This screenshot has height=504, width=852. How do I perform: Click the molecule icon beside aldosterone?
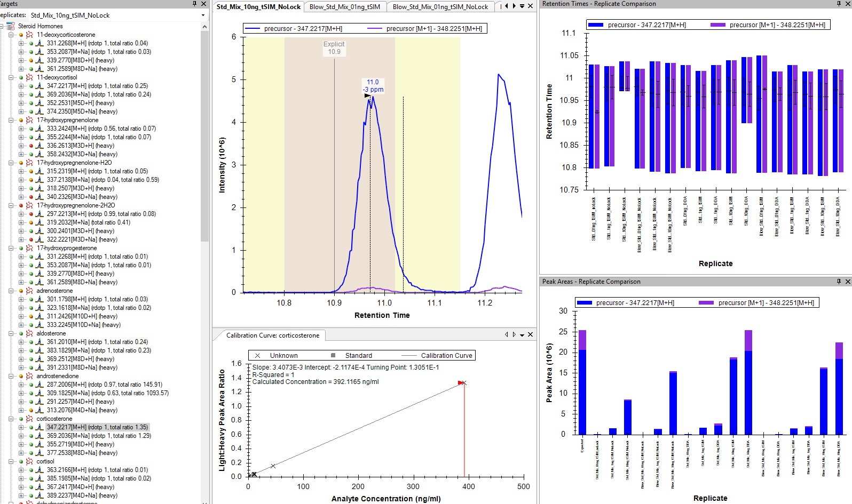(29, 333)
